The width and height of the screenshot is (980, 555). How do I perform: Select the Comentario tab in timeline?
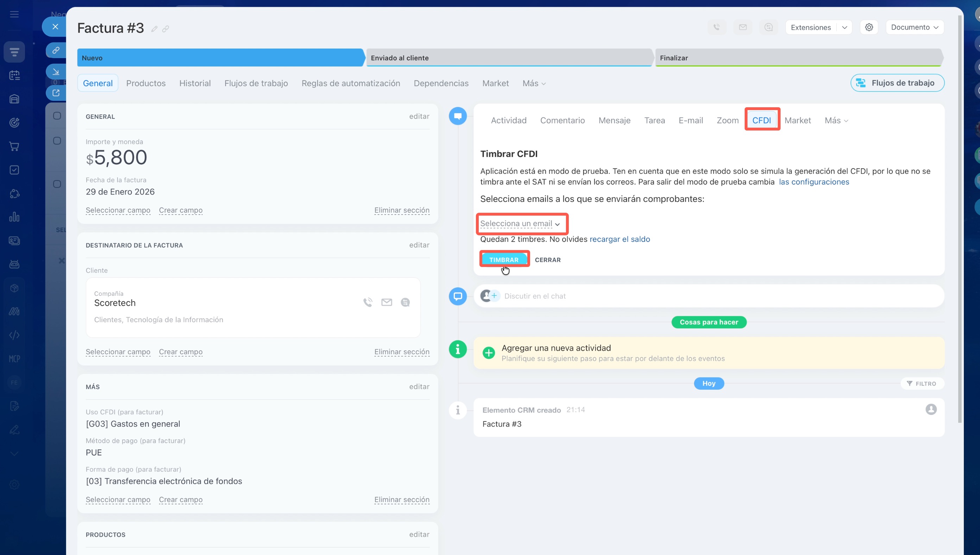point(562,120)
